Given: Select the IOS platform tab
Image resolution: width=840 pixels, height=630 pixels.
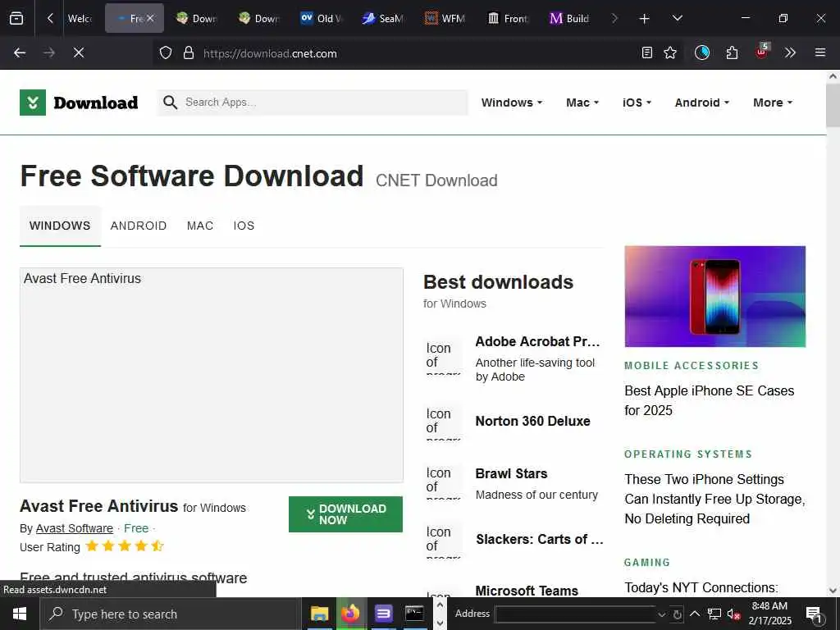Looking at the screenshot, I should tap(244, 226).
